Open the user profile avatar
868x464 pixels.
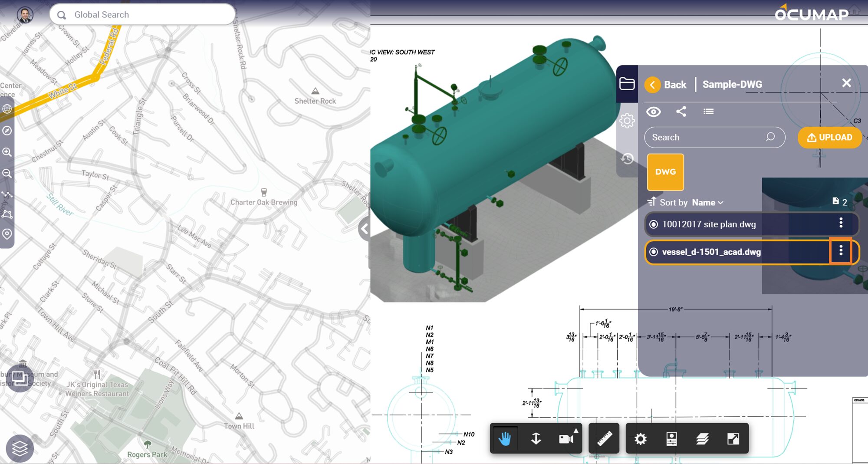pyautogui.click(x=25, y=15)
